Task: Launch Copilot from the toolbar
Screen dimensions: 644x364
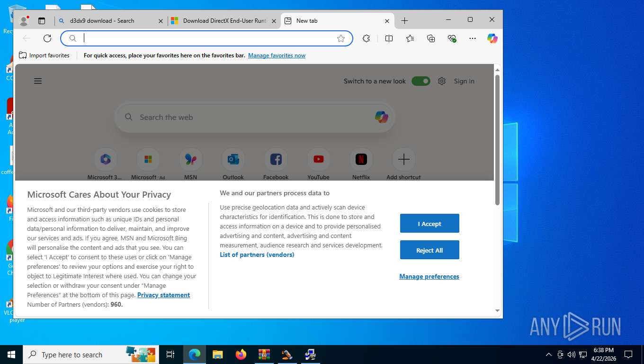Action: pyautogui.click(x=492, y=38)
